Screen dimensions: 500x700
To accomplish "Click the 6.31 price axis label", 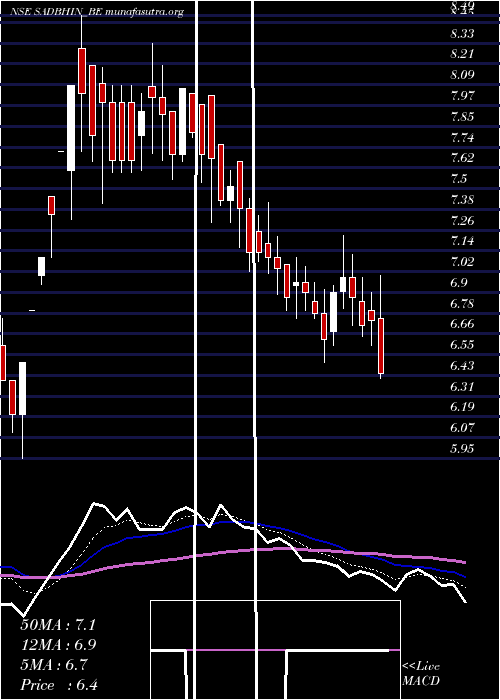I will tap(462, 386).
